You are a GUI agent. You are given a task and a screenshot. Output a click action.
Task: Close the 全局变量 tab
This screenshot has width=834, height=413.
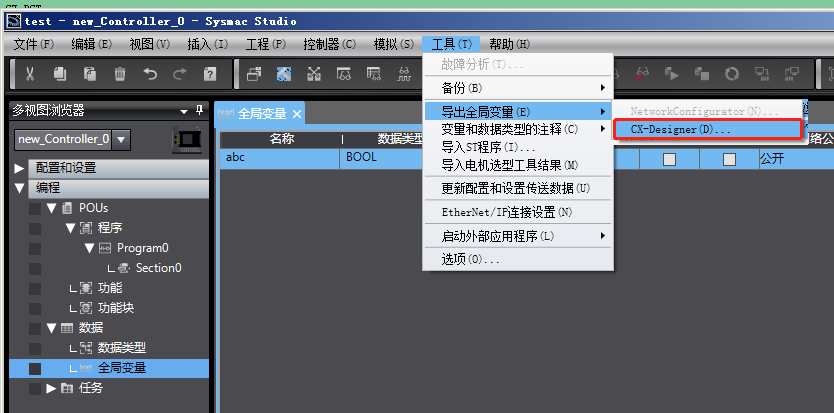click(x=297, y=114)
